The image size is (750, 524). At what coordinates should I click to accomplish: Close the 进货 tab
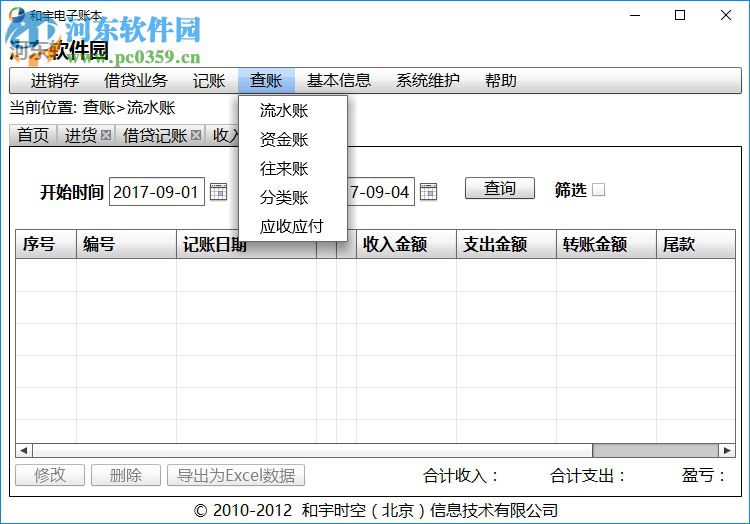coord(106,135)
